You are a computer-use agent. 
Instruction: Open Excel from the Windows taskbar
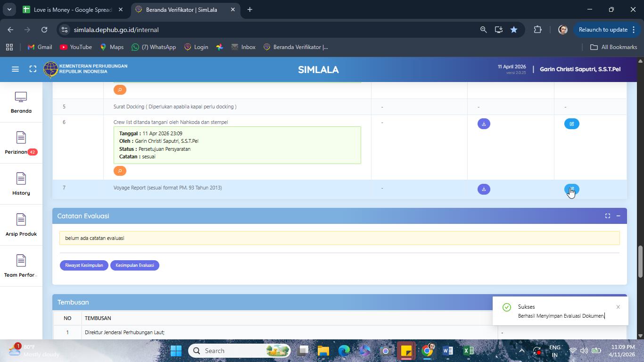point(468,351)
